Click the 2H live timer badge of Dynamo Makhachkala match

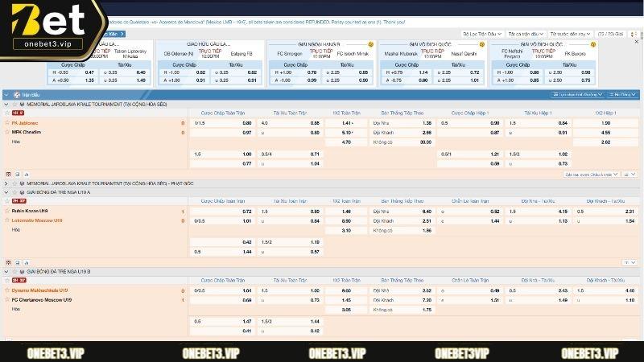point(19,280)
